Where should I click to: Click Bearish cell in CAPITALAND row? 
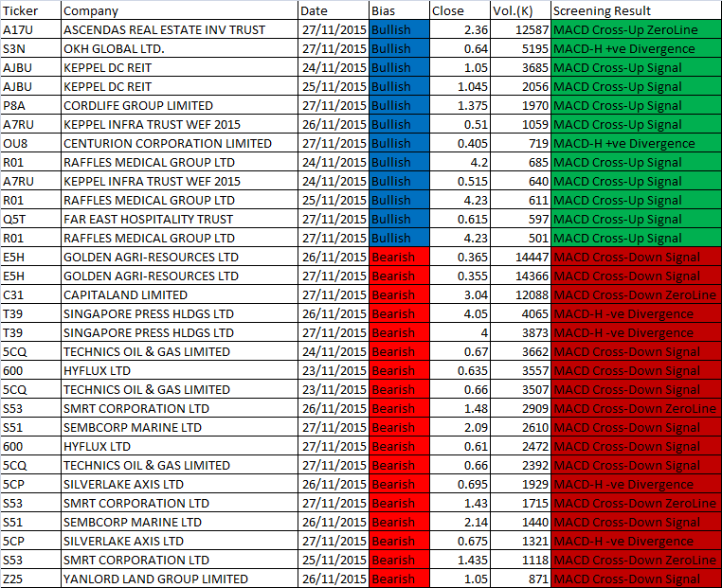(399, 294)
